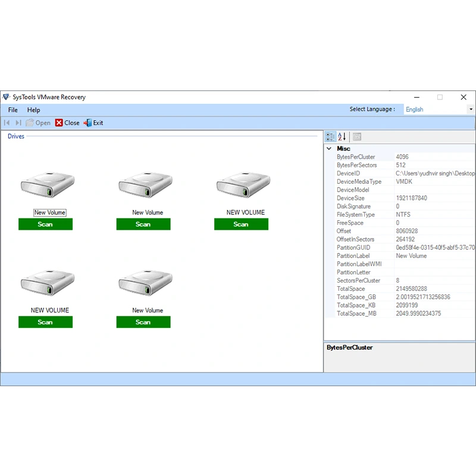
Task: Select the top-row NEW VOLUME drive icon
Action: (243, 184)
